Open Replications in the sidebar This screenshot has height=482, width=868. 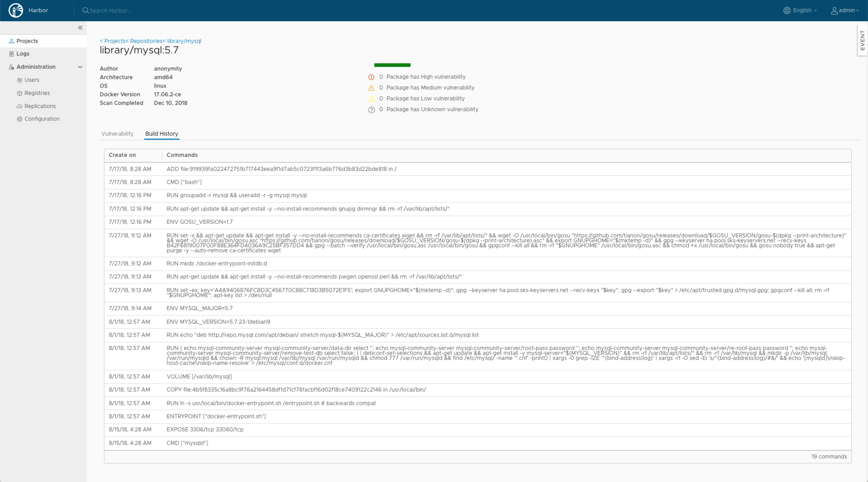40,106
